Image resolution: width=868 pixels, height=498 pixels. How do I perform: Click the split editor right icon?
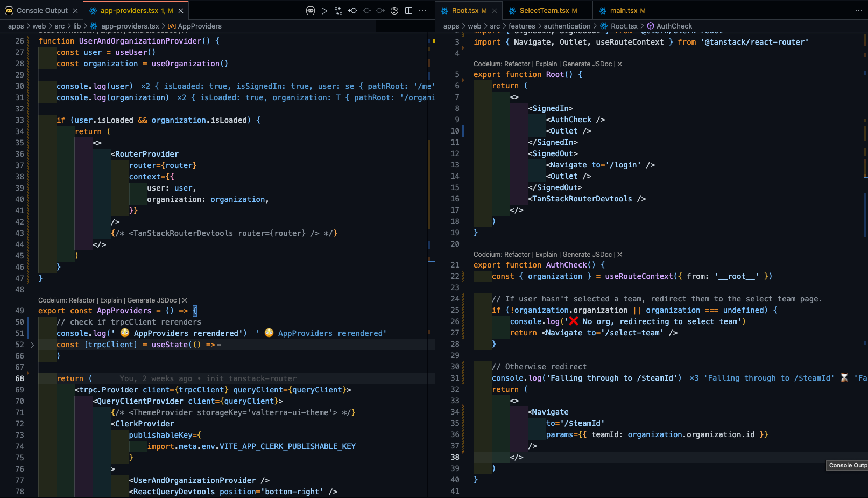tap(408, 11)
